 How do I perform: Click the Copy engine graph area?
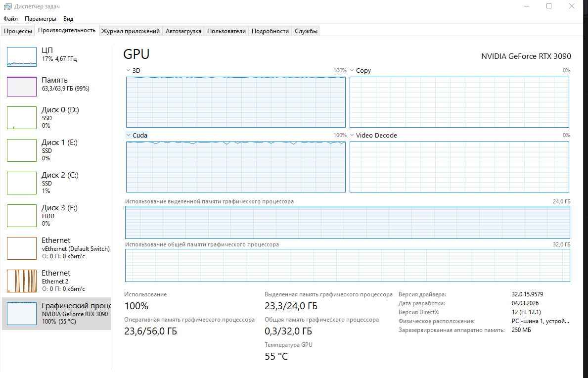click(x=459, y=102)
